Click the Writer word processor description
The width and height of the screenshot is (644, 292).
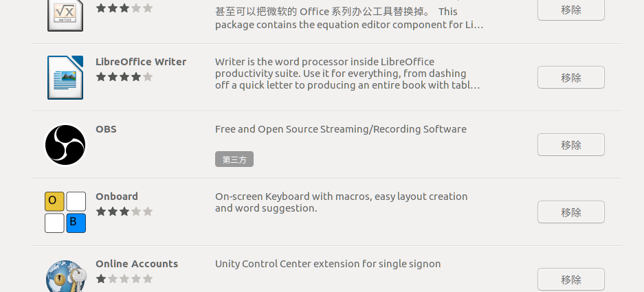(348, 74)
